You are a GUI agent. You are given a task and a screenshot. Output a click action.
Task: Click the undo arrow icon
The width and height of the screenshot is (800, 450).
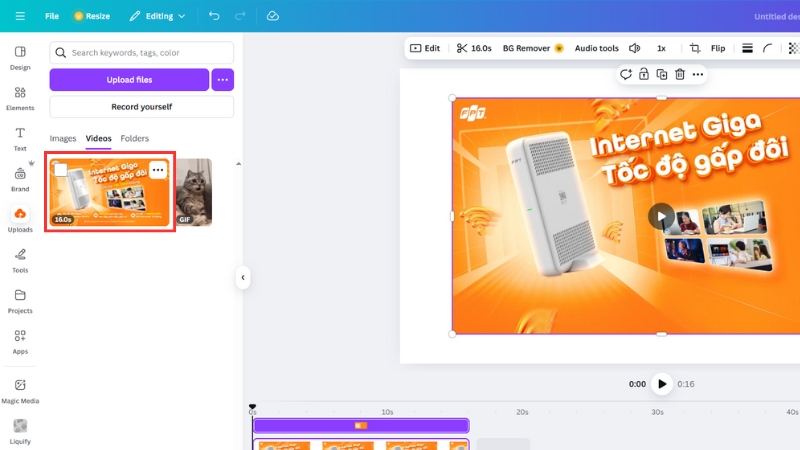tap(214, 16)
